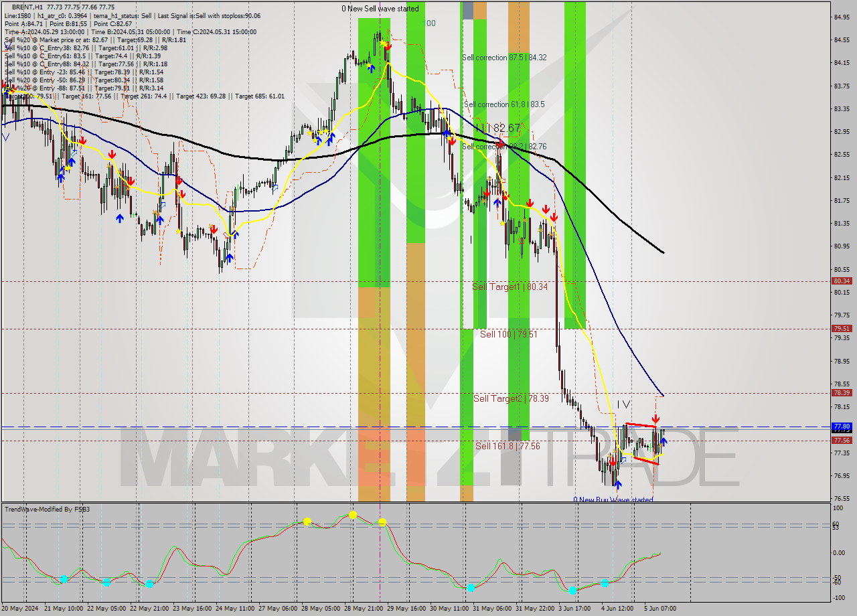The height and width of the screenshot is (616, 857).
Task: Click the blue buy arrow above New Buy Wave text
Action: 618,485
